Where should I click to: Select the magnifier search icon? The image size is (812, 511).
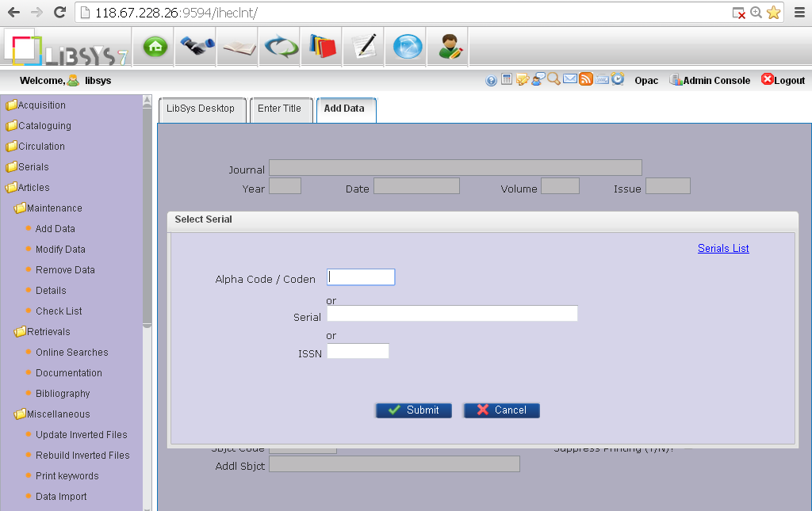554,79
